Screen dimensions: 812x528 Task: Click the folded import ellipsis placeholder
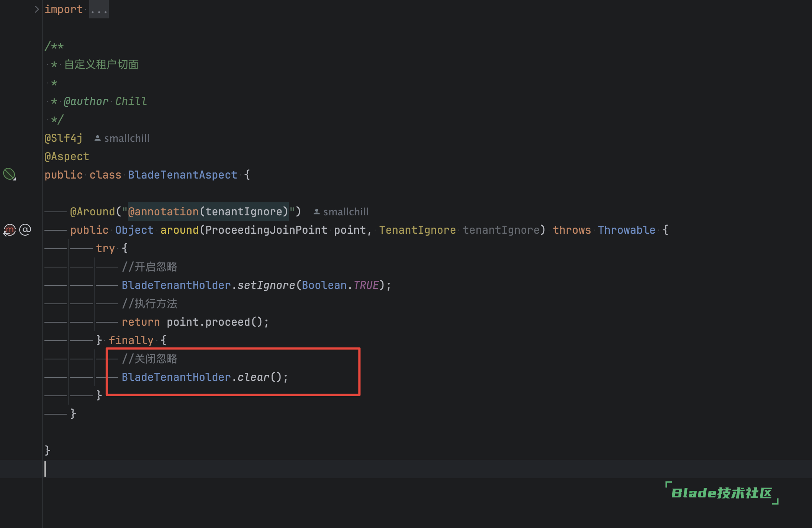pyautogui.click(x=99, y=9)
